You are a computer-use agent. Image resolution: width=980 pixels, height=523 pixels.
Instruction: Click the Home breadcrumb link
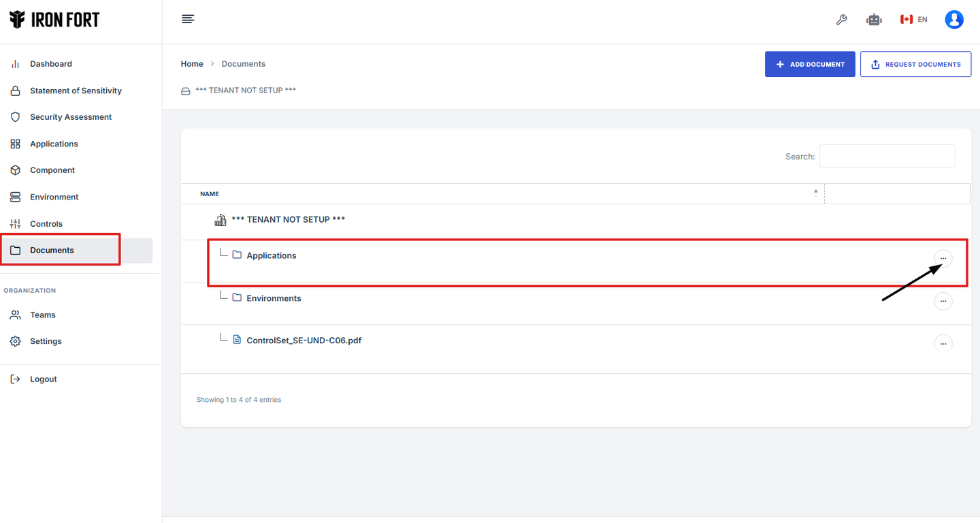192,64
